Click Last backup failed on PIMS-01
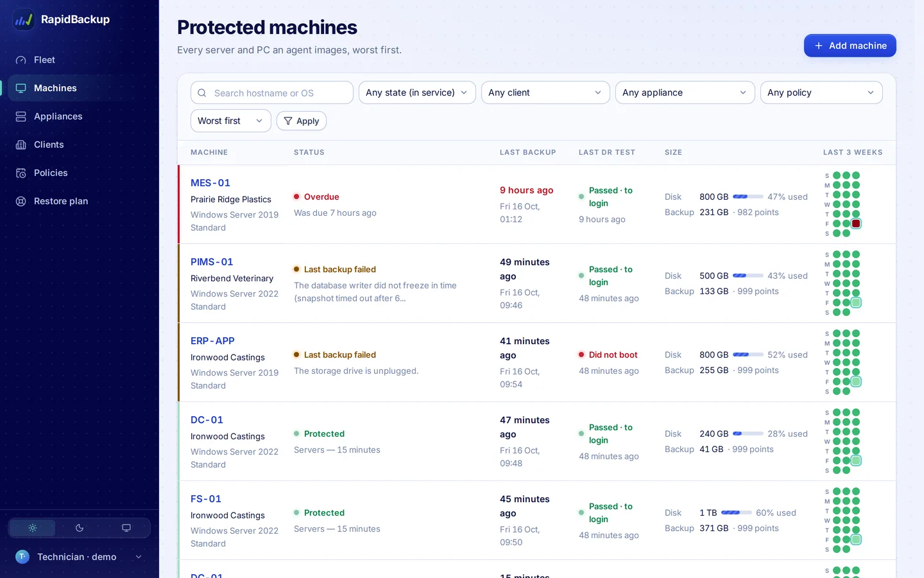 coord(335,269)
